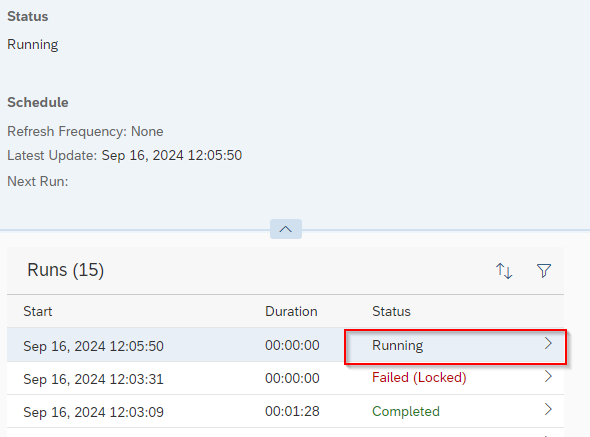Open details arrow of the Completed run
This screenshot has width=590, height=437.
548,409
